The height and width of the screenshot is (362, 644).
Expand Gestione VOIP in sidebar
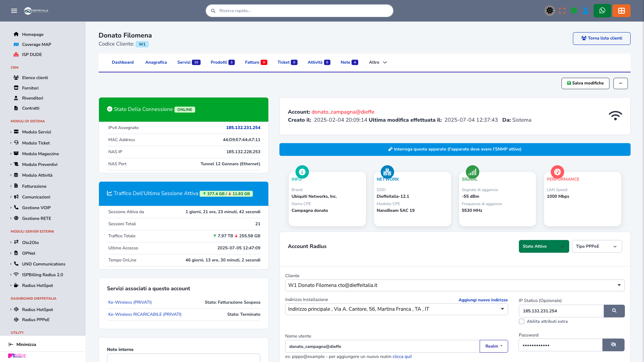point(30,207)
